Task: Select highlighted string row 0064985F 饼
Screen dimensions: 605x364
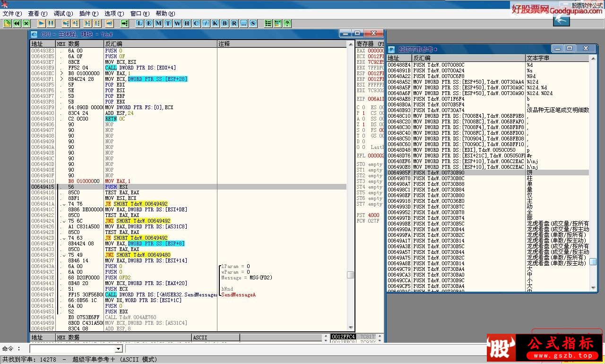Action: point(488,173)
